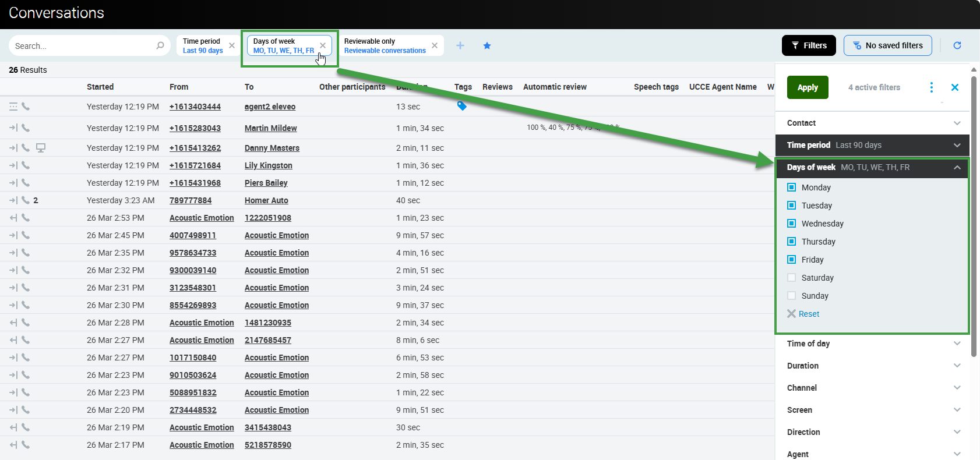Click the plus icon to add filter
980x460 pixels.
tap(460, 45)
